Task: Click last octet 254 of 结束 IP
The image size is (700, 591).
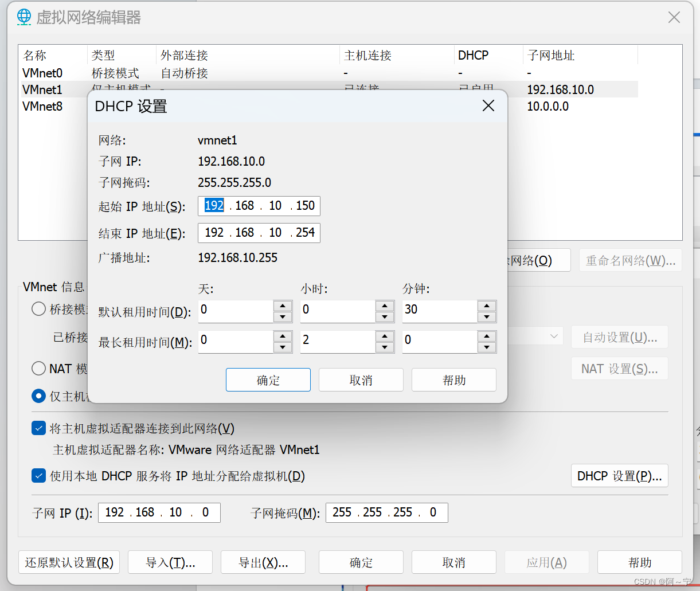Action: 306,233
